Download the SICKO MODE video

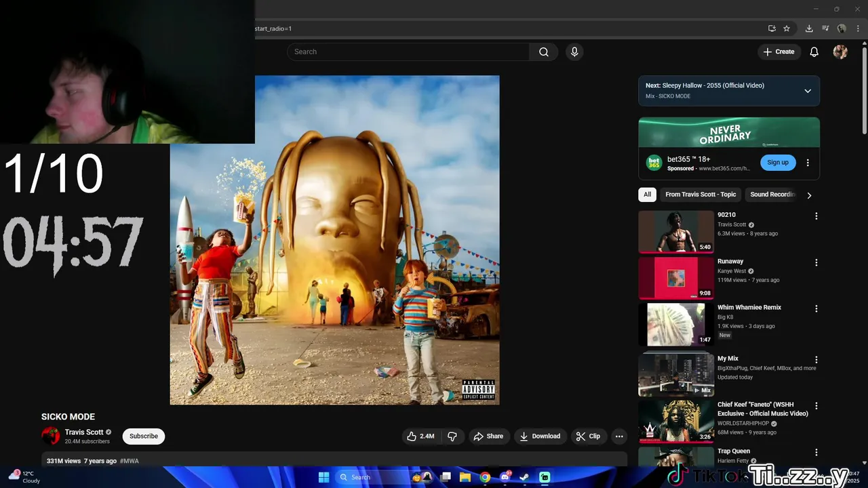[540, 436]
